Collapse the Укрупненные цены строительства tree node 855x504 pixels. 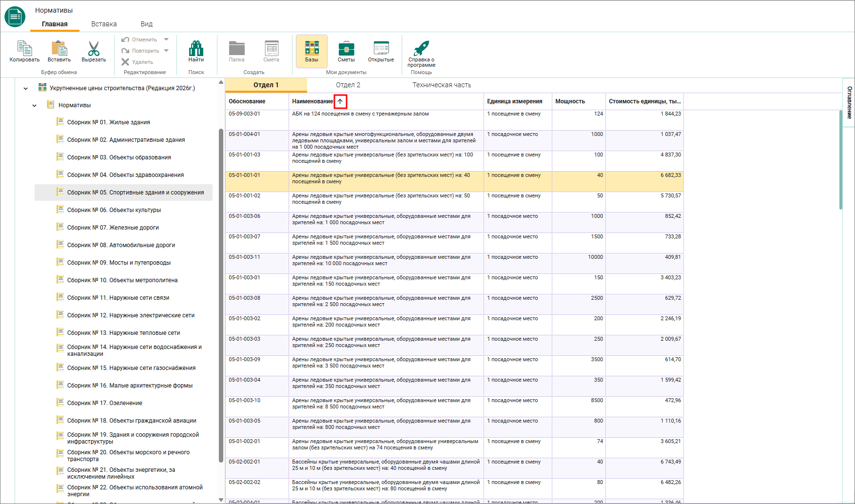[x=25, y=89]
